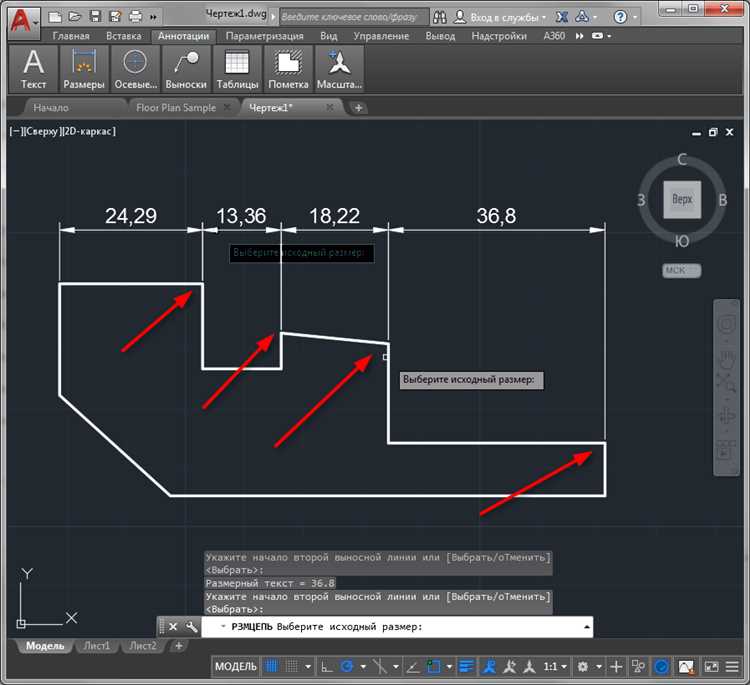Open the Параметризация ribbon tab
The width and height of the screenshot is (750, 685).
tap(265, 36)
